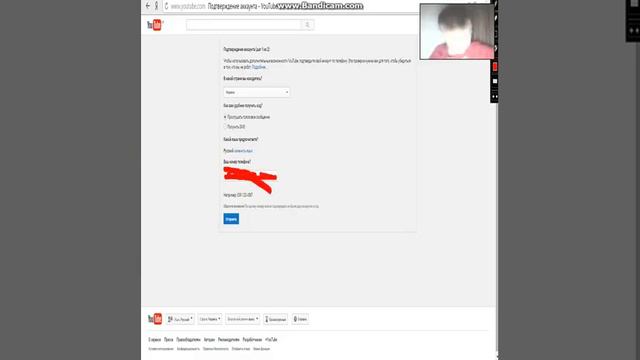This screenshot has height=360, width=640.
Task: Reload the page with the refresh icon
Action: point(166,6)
